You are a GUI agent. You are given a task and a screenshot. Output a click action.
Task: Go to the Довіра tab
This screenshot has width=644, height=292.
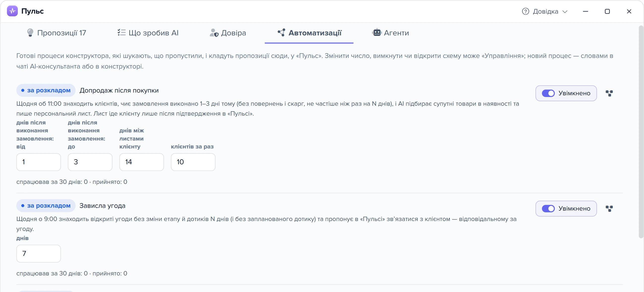pyautogui.click(x=228, y=33)
